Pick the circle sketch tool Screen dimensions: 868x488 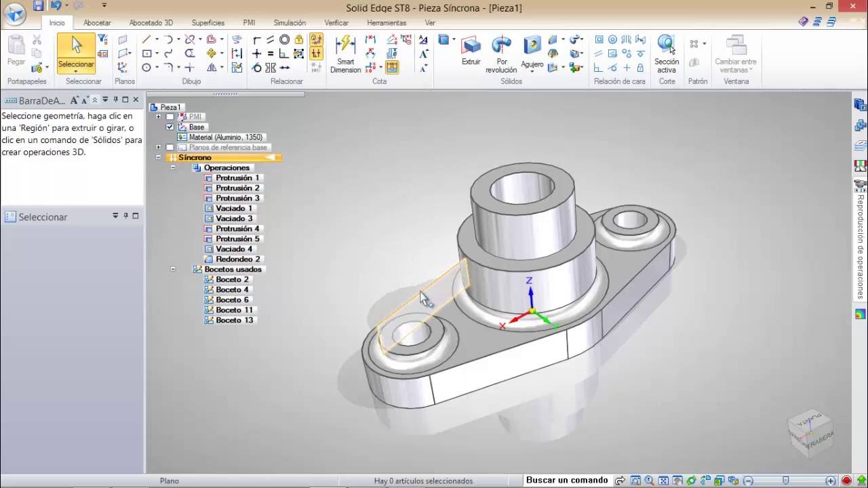coord(146,68)
